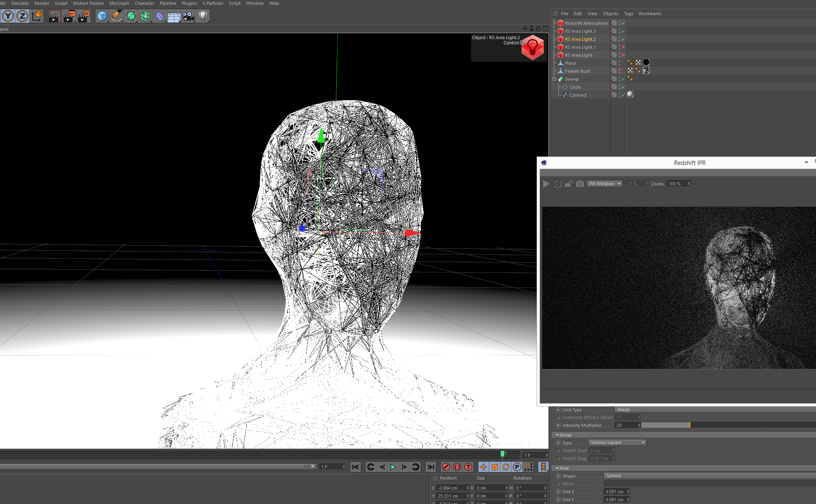This screenshot has height=504, width=816.
Task: Disable RS Area Light.3 checkmark
Action: [x=623, y=31]
